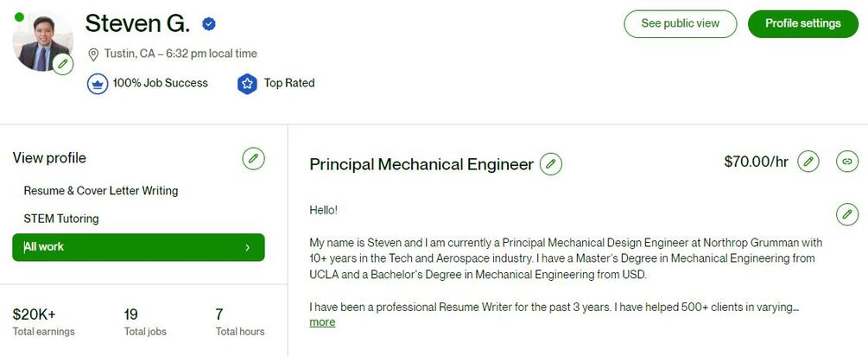The width and height of the screenshot is (868, 356).
Task: Open Profile settings
Action: tap(802, 23)
